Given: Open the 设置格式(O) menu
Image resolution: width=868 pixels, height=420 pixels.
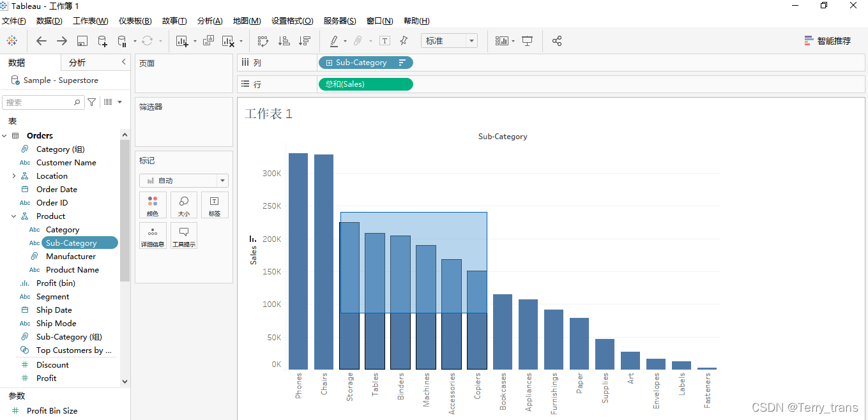Looking at the screenshot, I should point(293,21).
